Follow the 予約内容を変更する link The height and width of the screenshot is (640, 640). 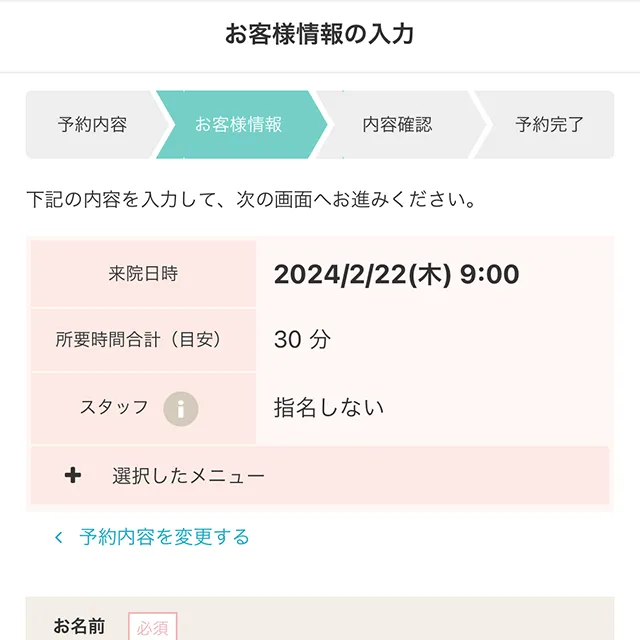click(164, 537)
